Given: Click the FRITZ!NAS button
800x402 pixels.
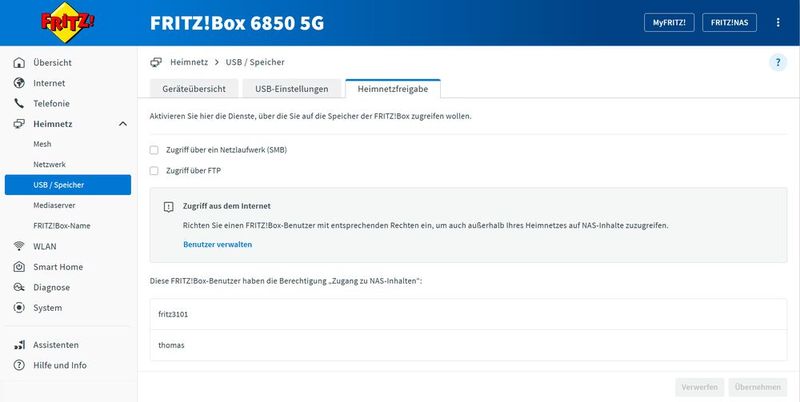Looking at the screenshot, I should click(729, 22).
